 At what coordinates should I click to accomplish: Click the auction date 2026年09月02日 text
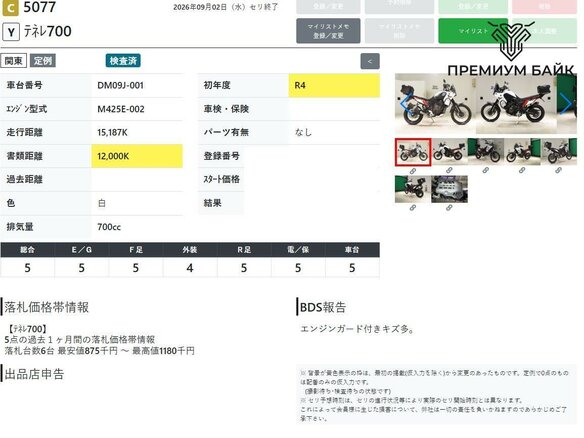point(226,7)
